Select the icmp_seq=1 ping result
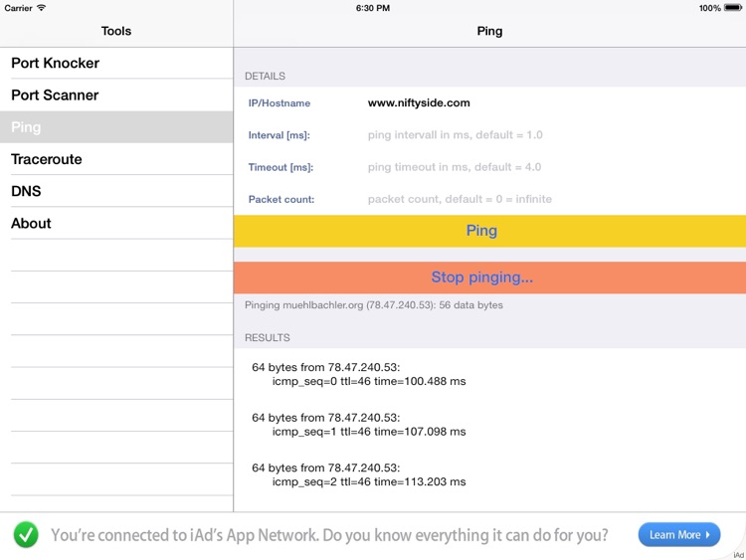 [x=358, y=425]
